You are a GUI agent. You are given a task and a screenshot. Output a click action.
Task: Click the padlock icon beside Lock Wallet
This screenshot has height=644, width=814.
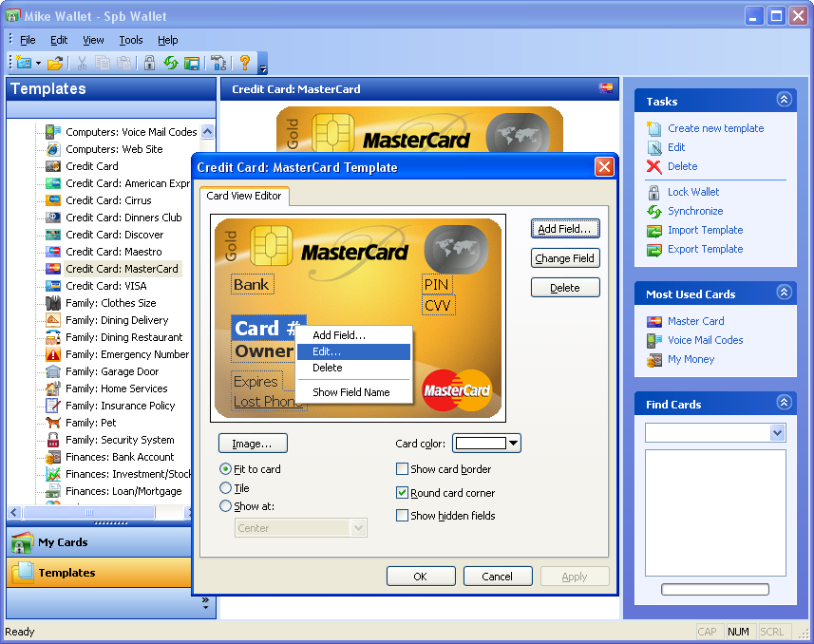[x=654, y=192]
